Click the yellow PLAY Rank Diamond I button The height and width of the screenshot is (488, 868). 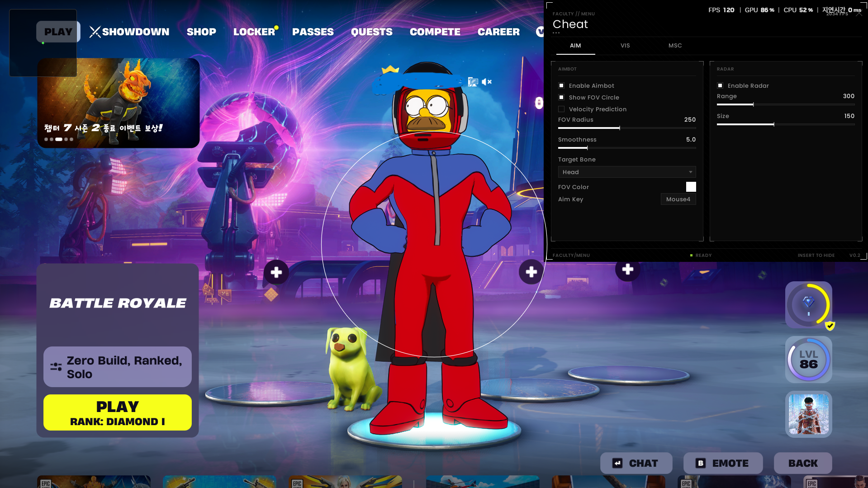pos(118,412)
